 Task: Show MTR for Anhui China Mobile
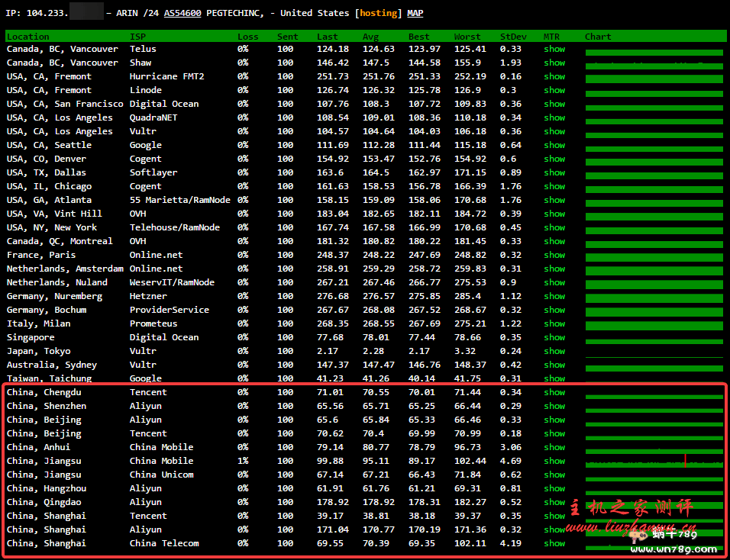point(554,447)
